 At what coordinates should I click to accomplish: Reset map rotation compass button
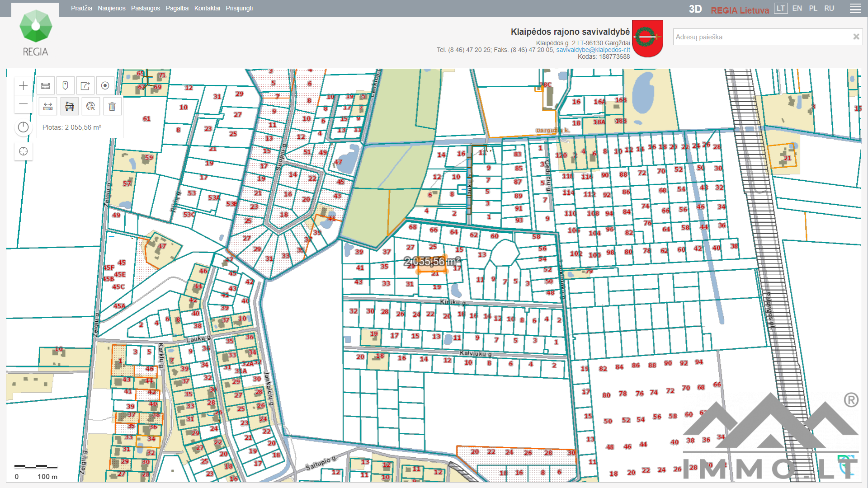tap(24, 127)
